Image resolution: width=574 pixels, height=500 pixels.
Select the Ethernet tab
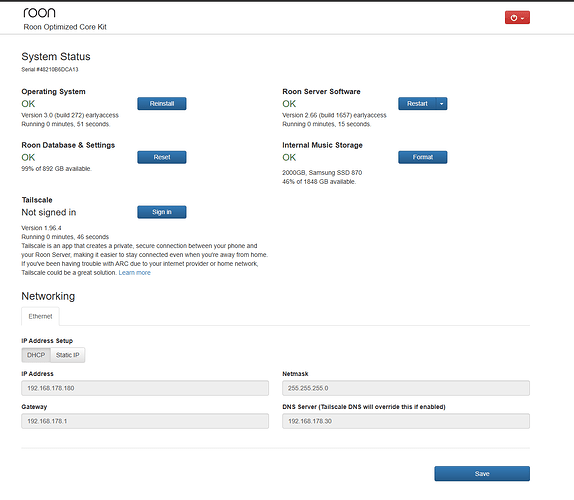point(40,316)
